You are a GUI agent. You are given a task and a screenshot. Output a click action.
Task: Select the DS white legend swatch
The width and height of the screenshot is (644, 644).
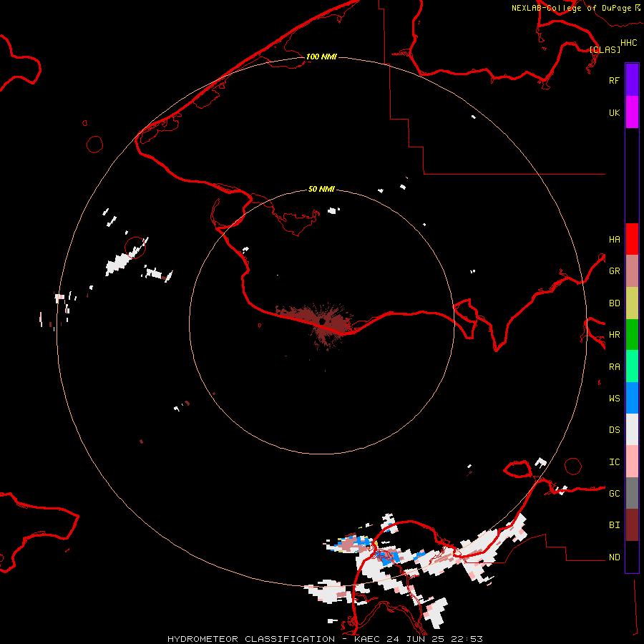point(632,429)
